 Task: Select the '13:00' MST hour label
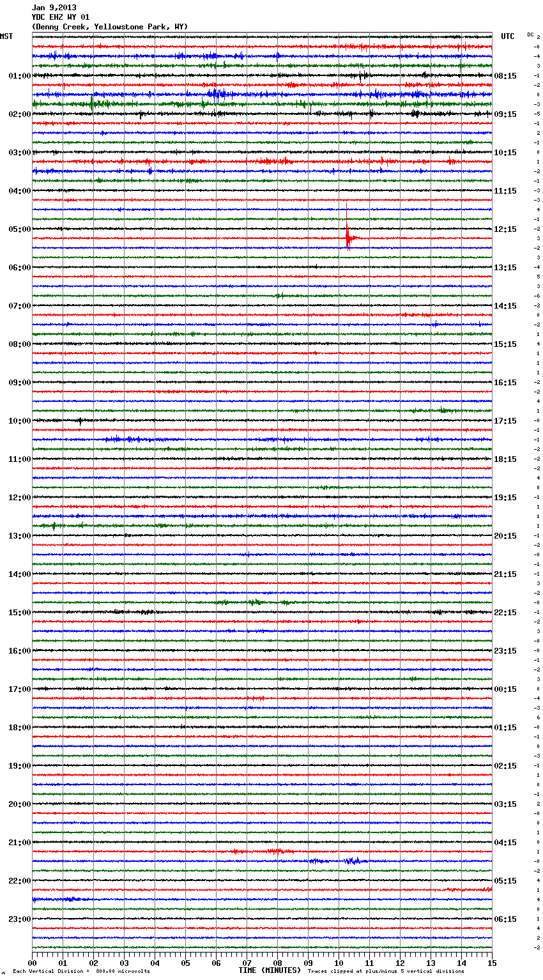[20, 536]
